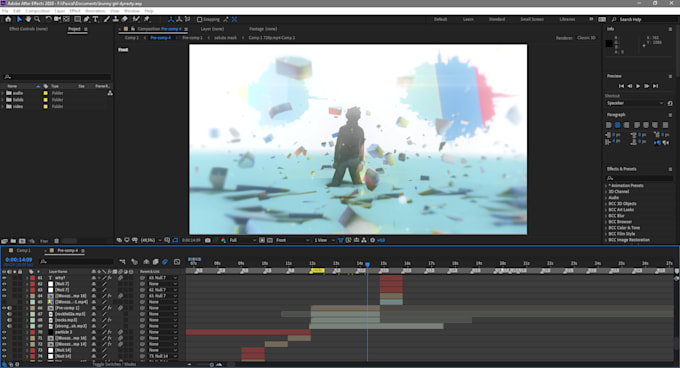Viewport: 680px width, 368px height.
Task: Select the Rectangle shape tool
Action: [x=77, y=19]
